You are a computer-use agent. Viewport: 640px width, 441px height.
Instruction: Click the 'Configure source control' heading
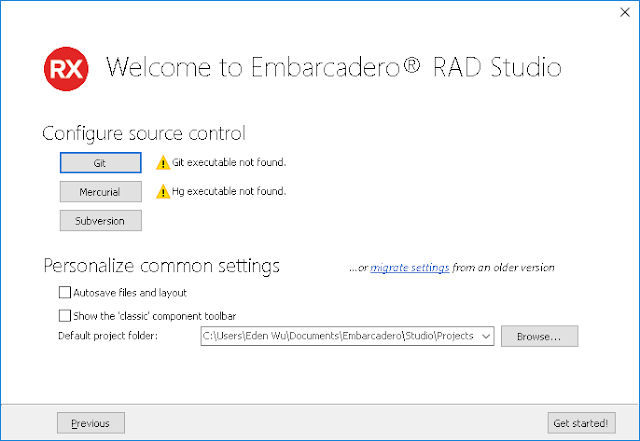click(x=144, y=134)
